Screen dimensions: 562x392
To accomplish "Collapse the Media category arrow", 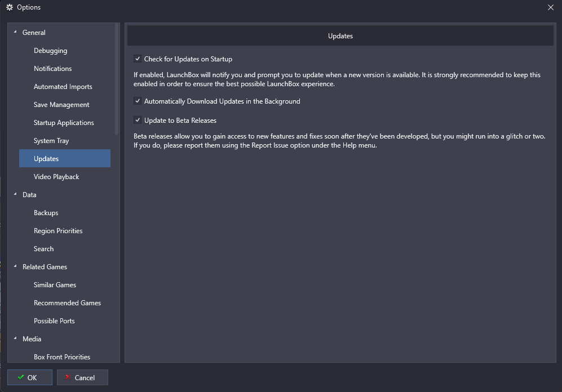I will [x=15, y=338].
